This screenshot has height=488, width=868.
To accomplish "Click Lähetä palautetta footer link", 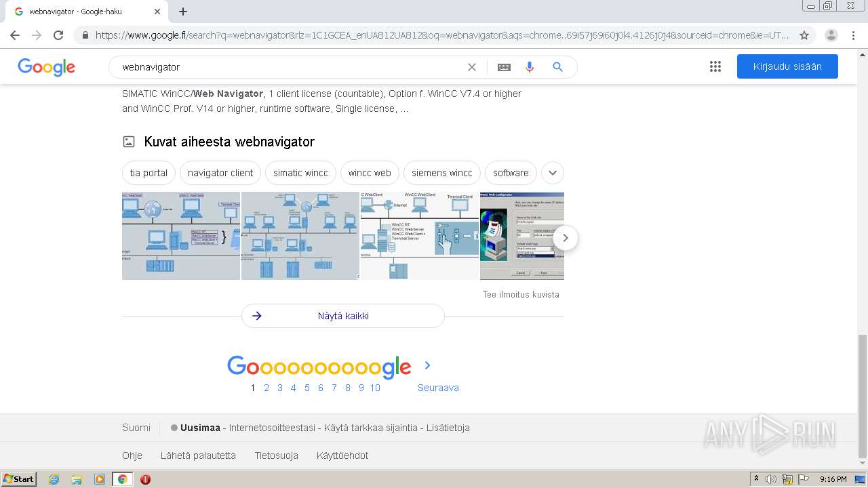I will pos(198,455).
